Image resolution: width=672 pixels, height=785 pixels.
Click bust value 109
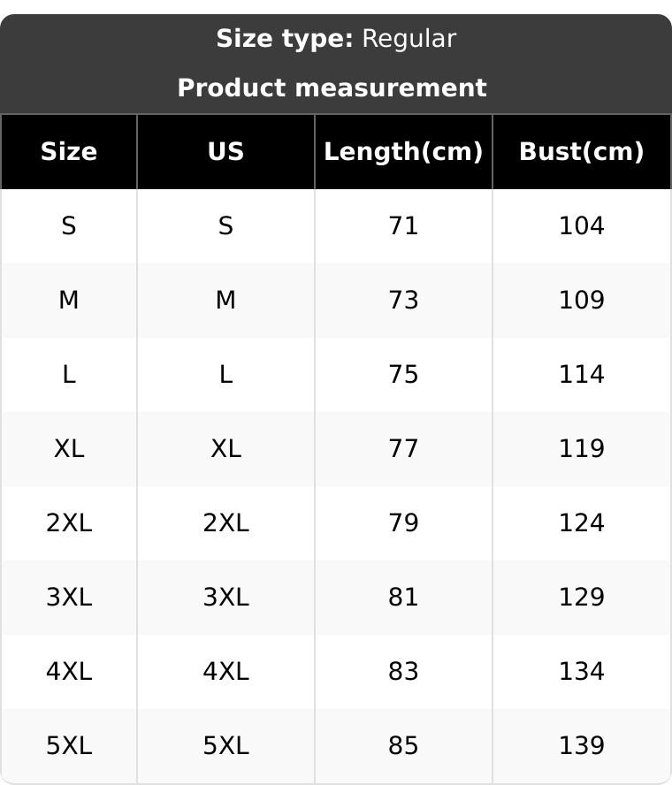tap(581, 301)
